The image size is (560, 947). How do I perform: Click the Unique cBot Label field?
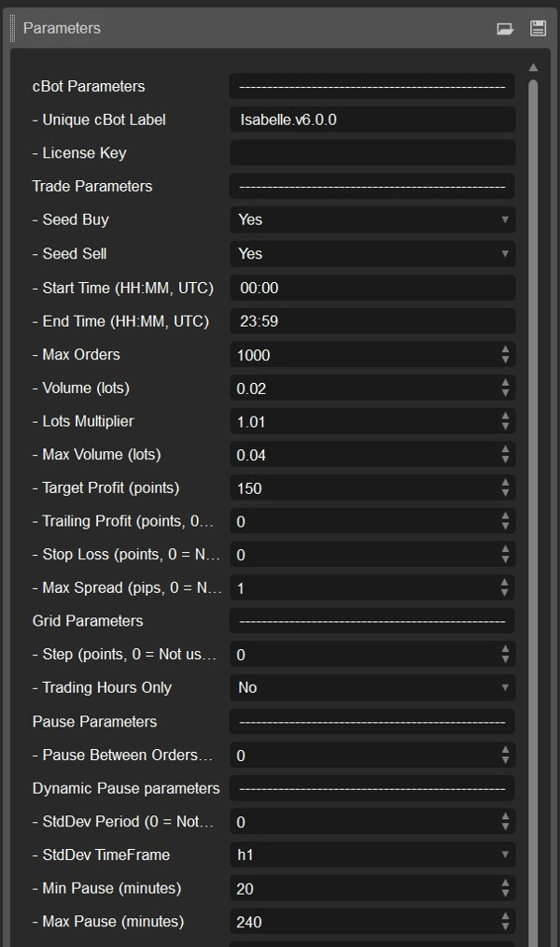371,119
